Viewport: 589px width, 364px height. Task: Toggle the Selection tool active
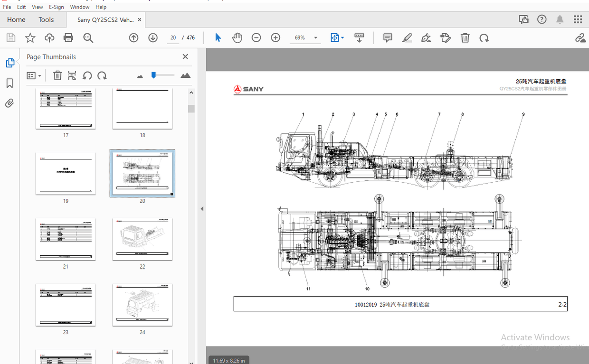click(218, 37)
